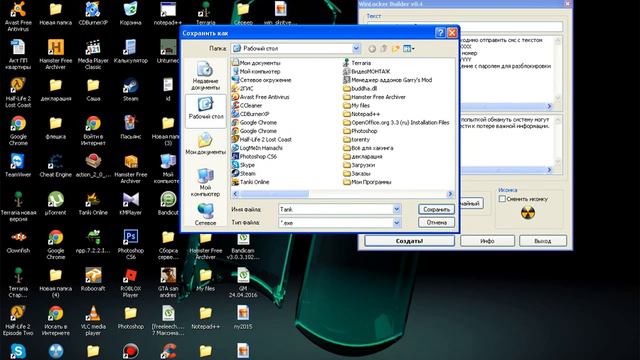Select Terraria in the file list

point(357,63)
